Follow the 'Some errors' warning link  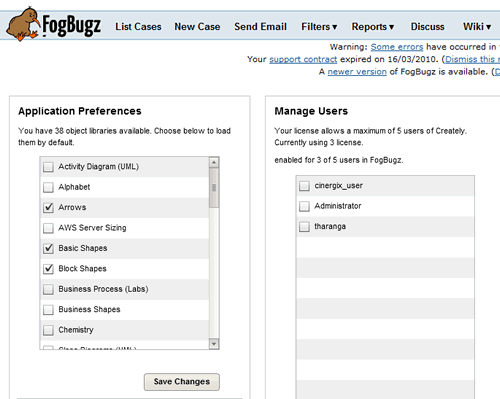point(397,47)
